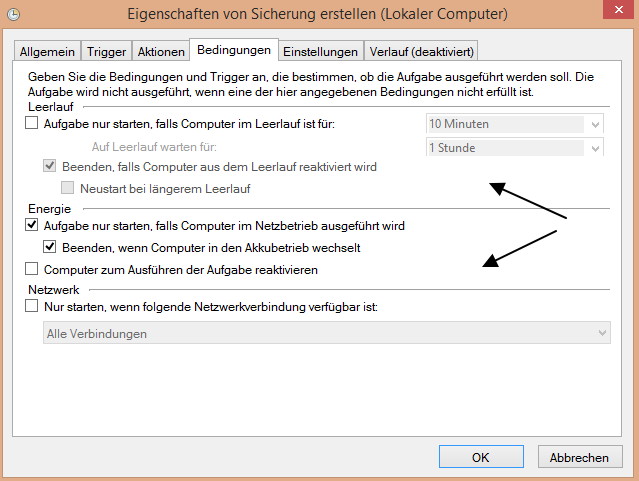Check 'Nur starten, wenn folgende Netzwerkverbindung verfügbar ist'

31,307
